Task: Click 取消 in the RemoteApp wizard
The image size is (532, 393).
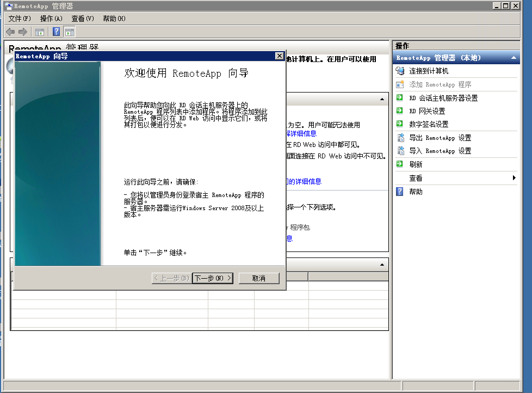Action: [x=259, y=278]
